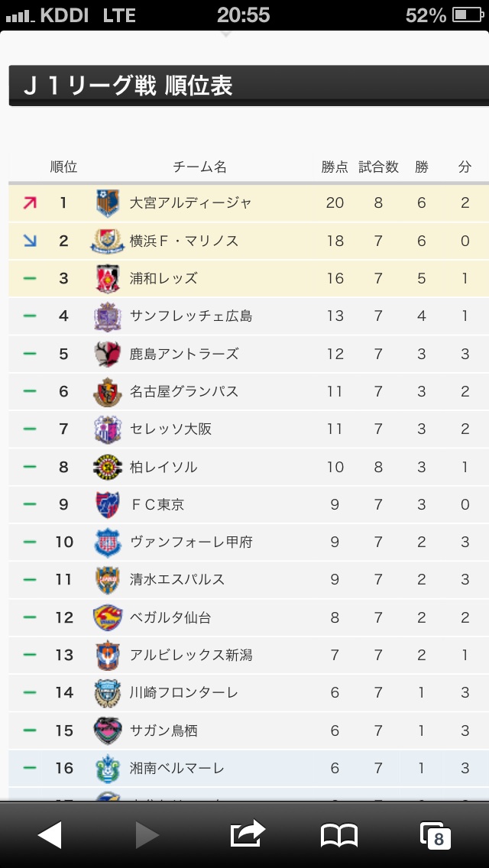Select the 順位 column header
Viewport: 489px width, 868px height.
[x=63, y=167]
